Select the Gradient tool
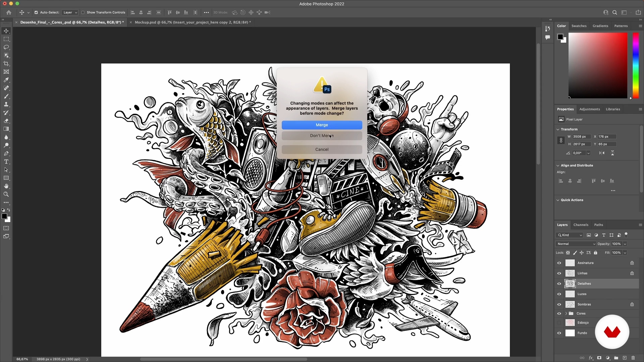Screen dimensions: 644x362 click(x=6, y=129)
